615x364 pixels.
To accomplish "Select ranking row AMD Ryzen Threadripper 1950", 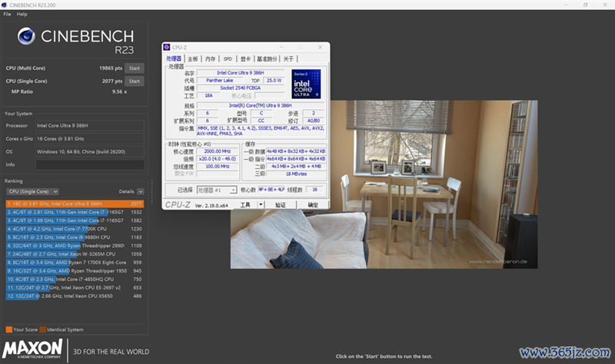I will (75, 271).
